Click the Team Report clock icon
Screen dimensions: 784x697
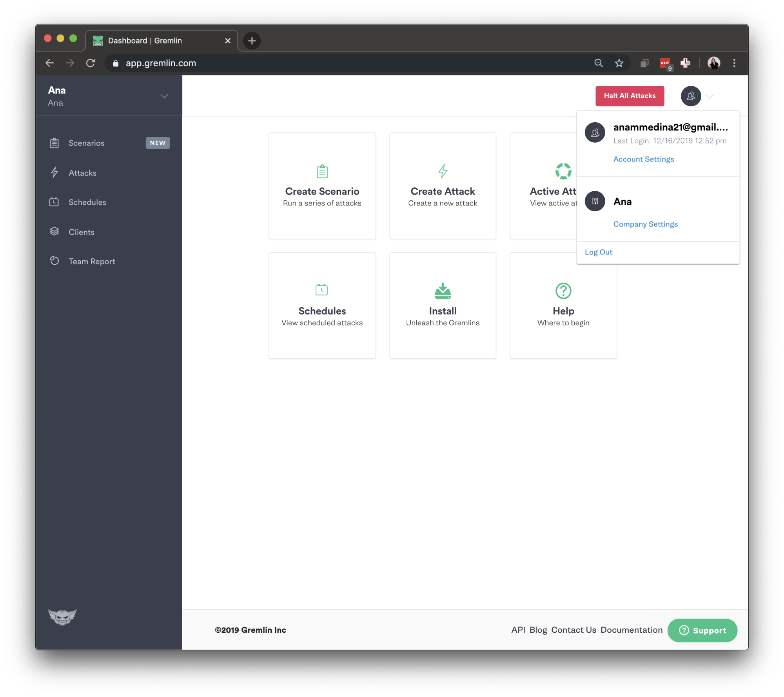pyautogui.click(x=54, y=261)
